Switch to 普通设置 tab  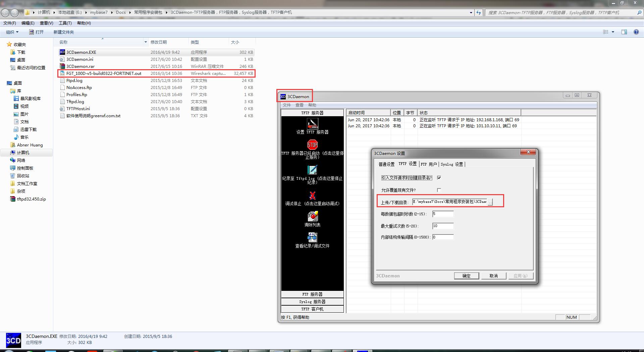[386, 164]
